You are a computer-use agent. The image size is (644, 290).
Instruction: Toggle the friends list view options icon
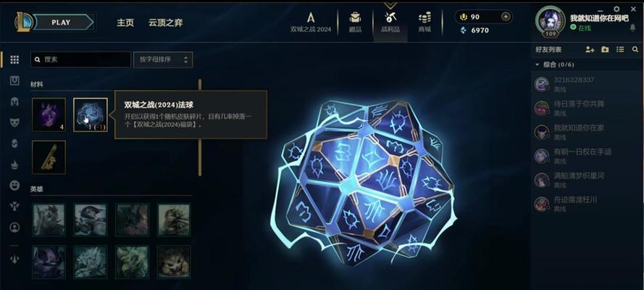coord(620,49)
